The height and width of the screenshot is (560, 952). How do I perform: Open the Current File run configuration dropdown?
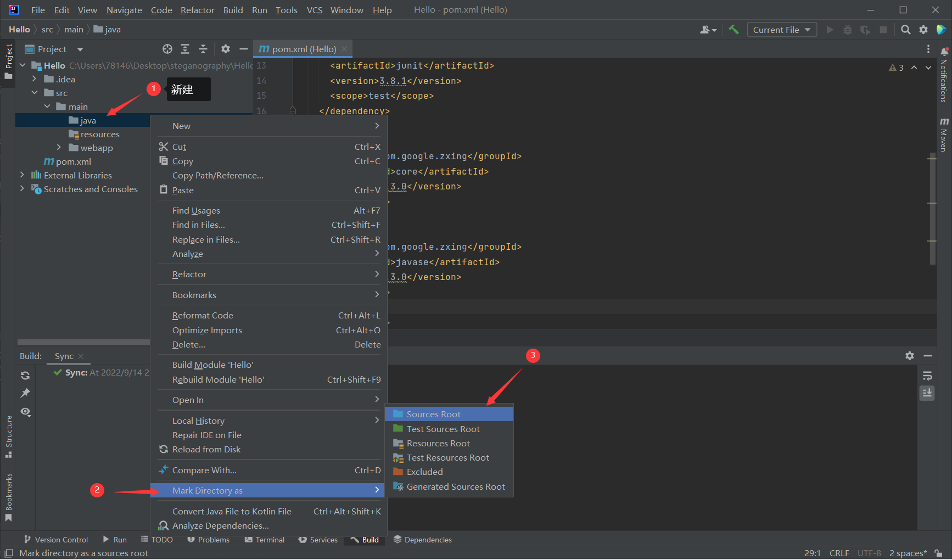[782, 30]
